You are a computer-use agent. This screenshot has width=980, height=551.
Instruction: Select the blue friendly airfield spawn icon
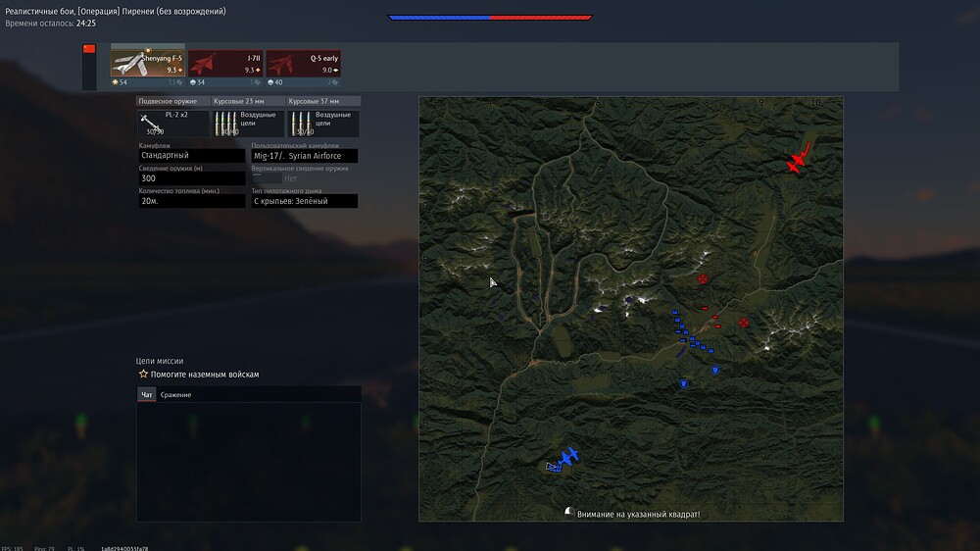(x=568, y=457)
